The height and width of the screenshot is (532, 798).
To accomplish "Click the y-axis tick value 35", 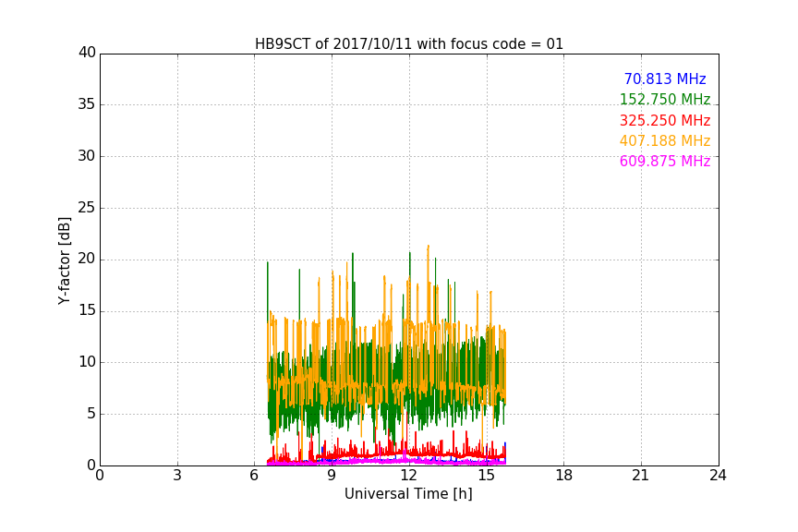I will (x=87, y=104).
